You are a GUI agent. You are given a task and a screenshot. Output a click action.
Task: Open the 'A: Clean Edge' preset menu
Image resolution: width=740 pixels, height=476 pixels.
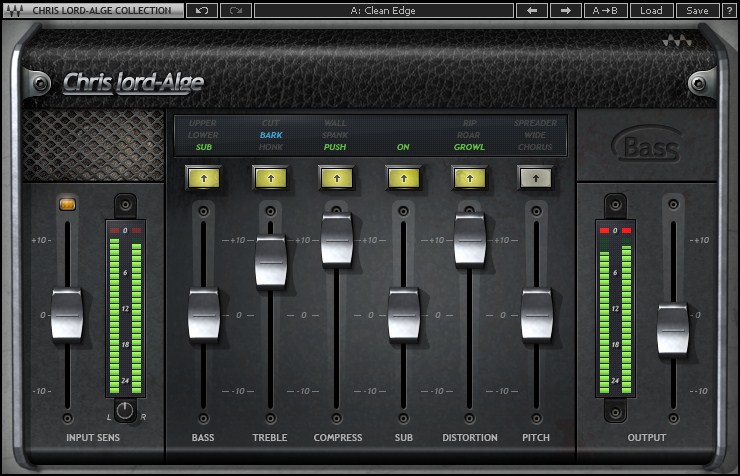click(x=384, y=10)
